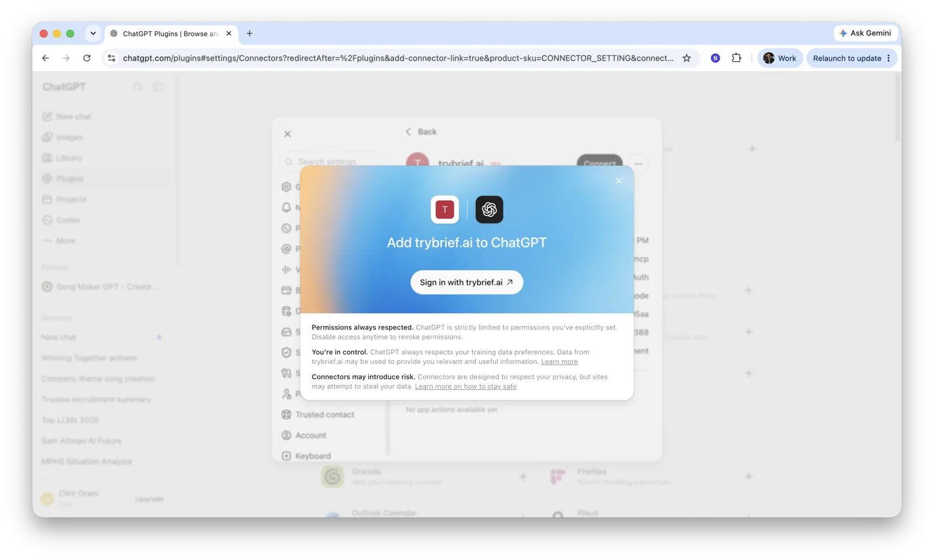The height and width of the screenshot is (560, 934).
Task: Add the Granola plugin with its plus
Action: [523, 477]
